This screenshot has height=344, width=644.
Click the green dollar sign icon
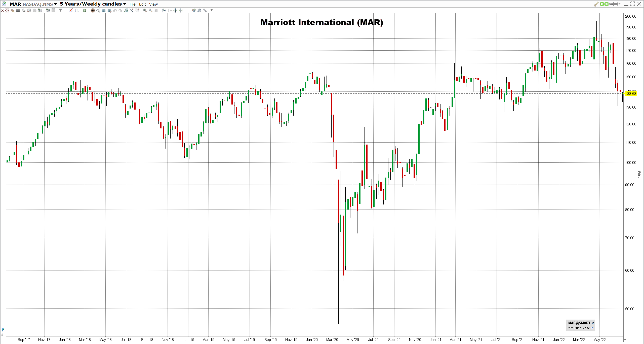85,10
